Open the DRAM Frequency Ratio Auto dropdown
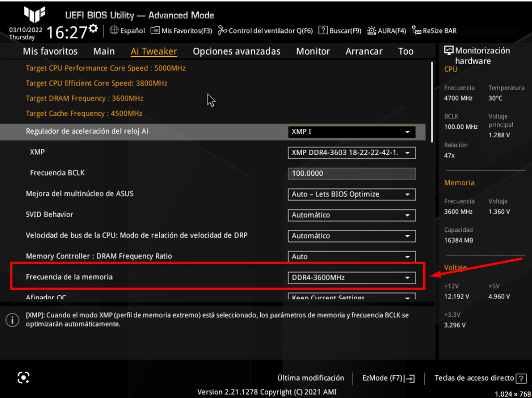The image size is (532, 398). coord(351,257)
